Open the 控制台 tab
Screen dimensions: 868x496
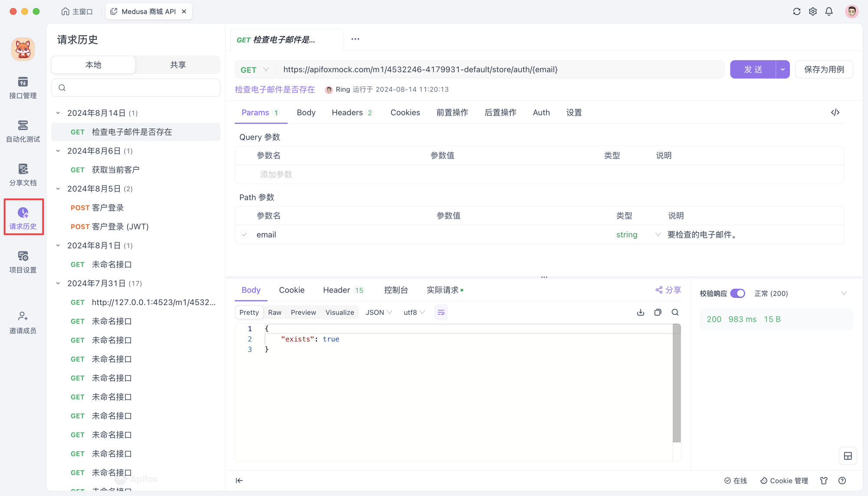click(x=396, y=290)
